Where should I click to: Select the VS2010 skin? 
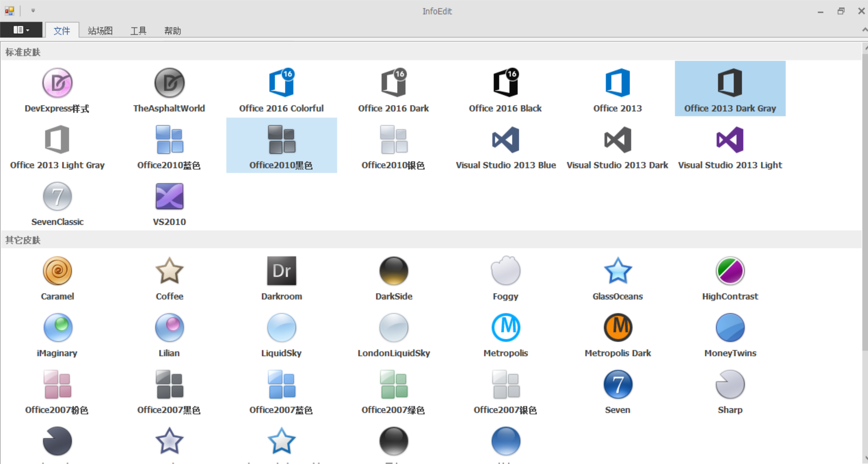coord(169,203)
